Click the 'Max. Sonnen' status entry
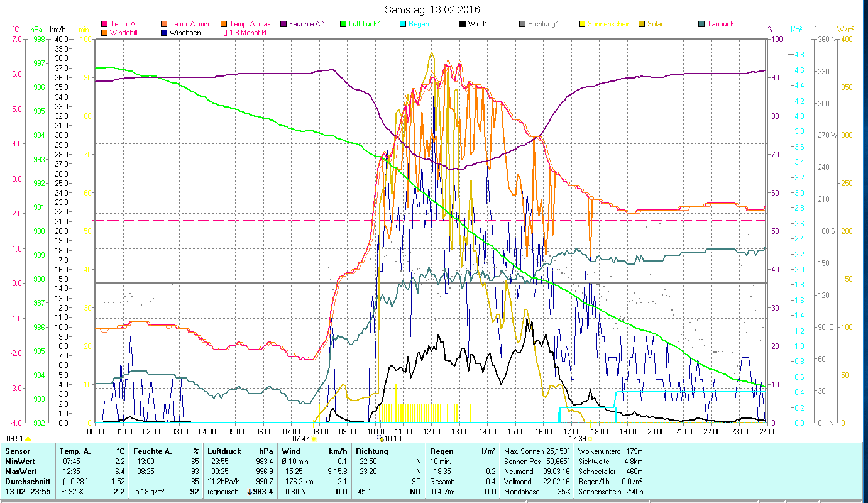Viewport: 868px width, 503px height. tap(524, 451)
